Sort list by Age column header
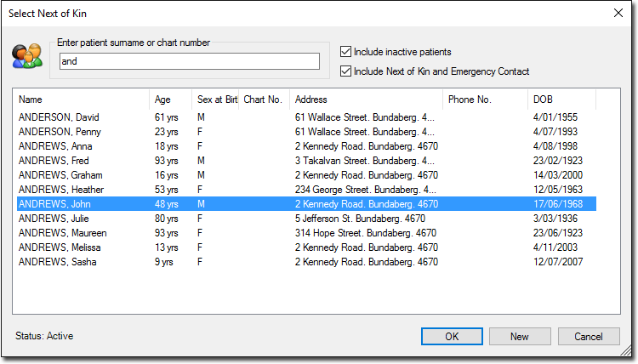The image size is (638, 364). 170,100
